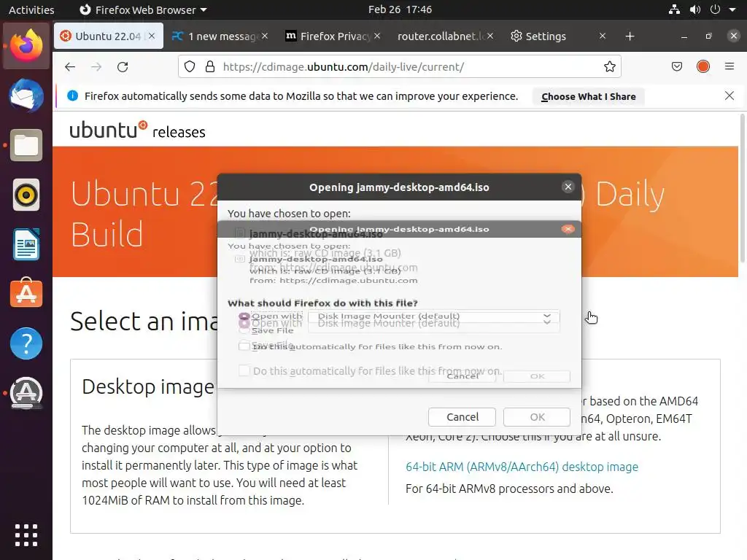Select the Open with radio option
This screenshot has height=560, width=747.
tap(244, 323)
